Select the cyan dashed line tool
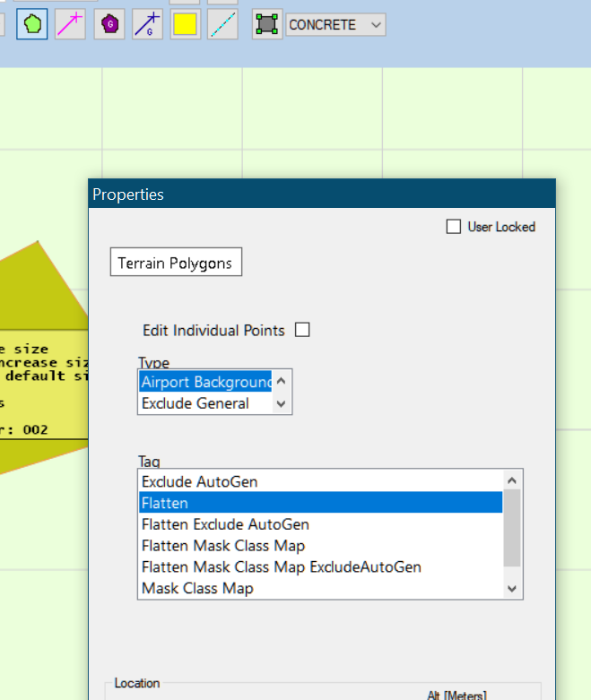This screenshot has width=591, height=700. coord(222,24)
